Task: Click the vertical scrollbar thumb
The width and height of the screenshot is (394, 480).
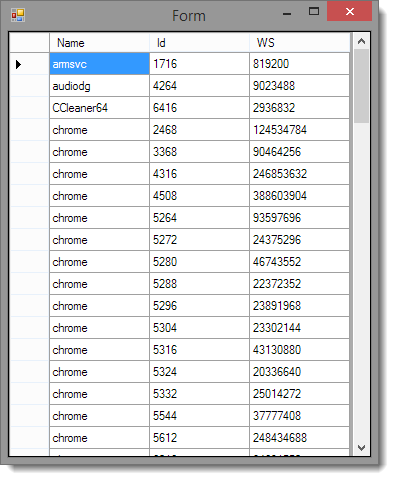Action: [x=361, y=86]
